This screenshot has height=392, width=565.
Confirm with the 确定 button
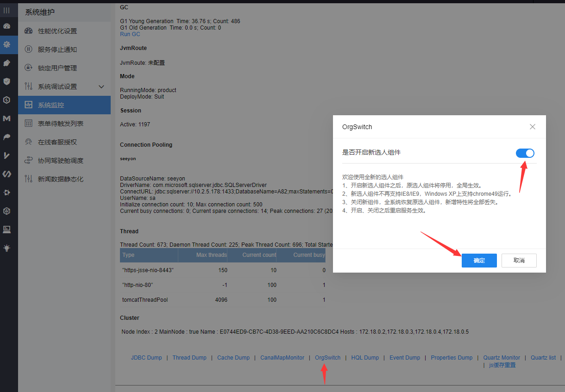tap(479, 261)
